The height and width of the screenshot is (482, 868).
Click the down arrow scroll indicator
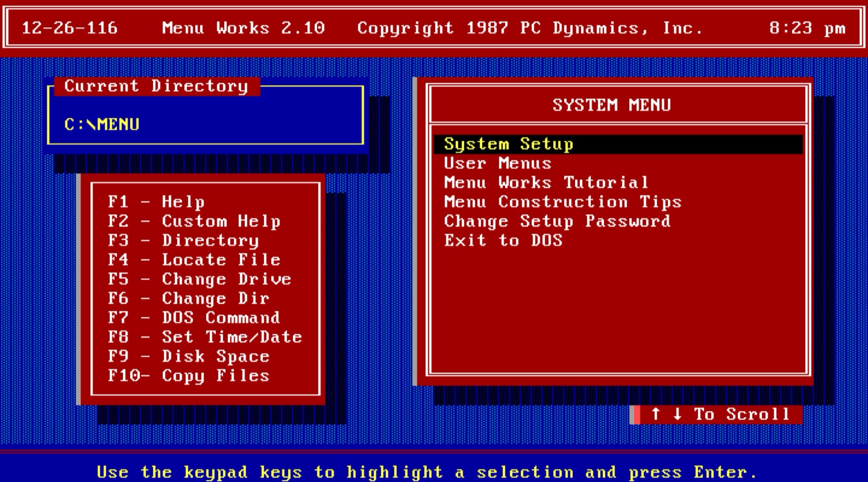click(x=677, y=414)
